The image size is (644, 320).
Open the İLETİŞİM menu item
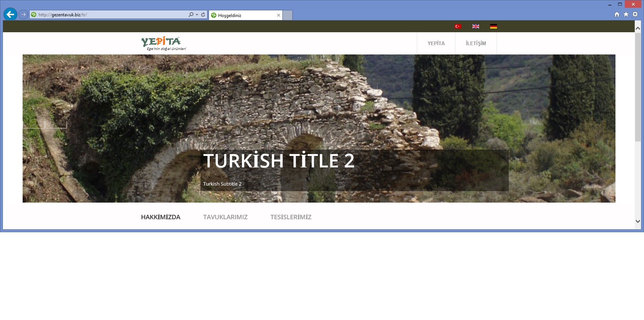(476, 43)
